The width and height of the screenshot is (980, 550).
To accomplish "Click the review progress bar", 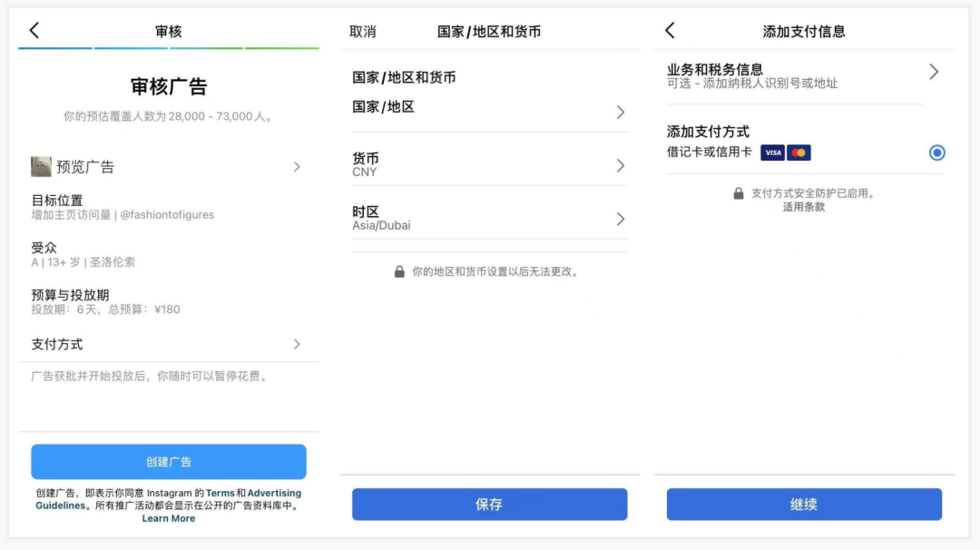I will click(169, 47).
